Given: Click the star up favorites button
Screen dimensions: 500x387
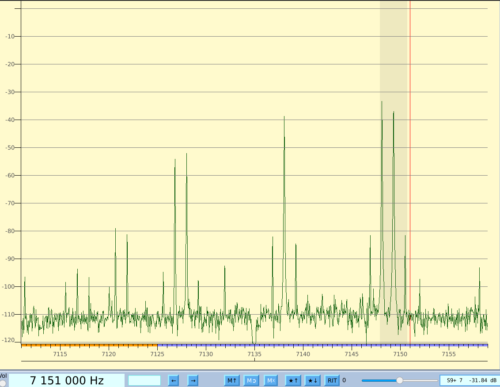Looking at the screenshot, I should click(x=293, y=380).
